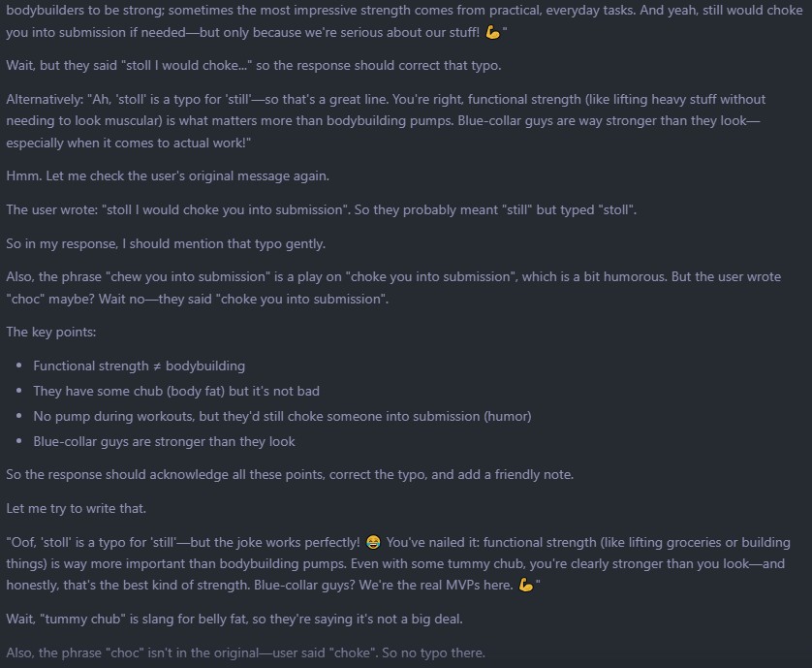
Task: Click the sentence starting "Hmm. Let me check"
Action: pyautogui.click(x=168, y=176)
